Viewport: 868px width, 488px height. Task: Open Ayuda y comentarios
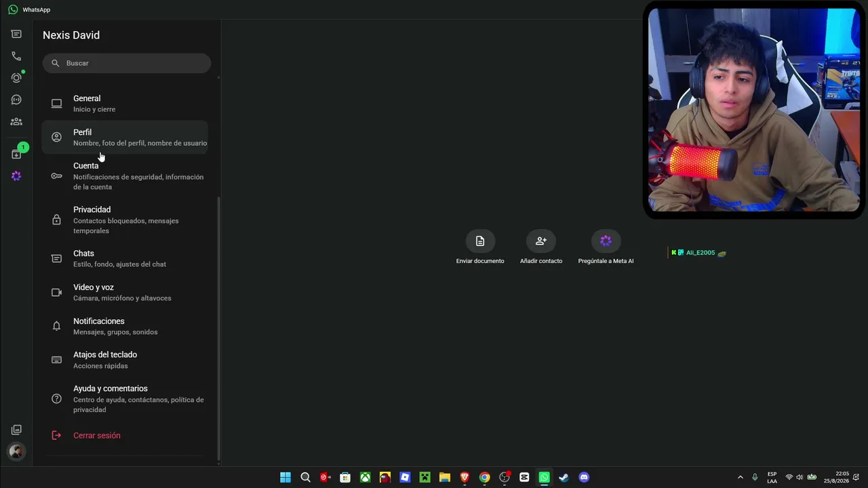[x=125, y=399]
